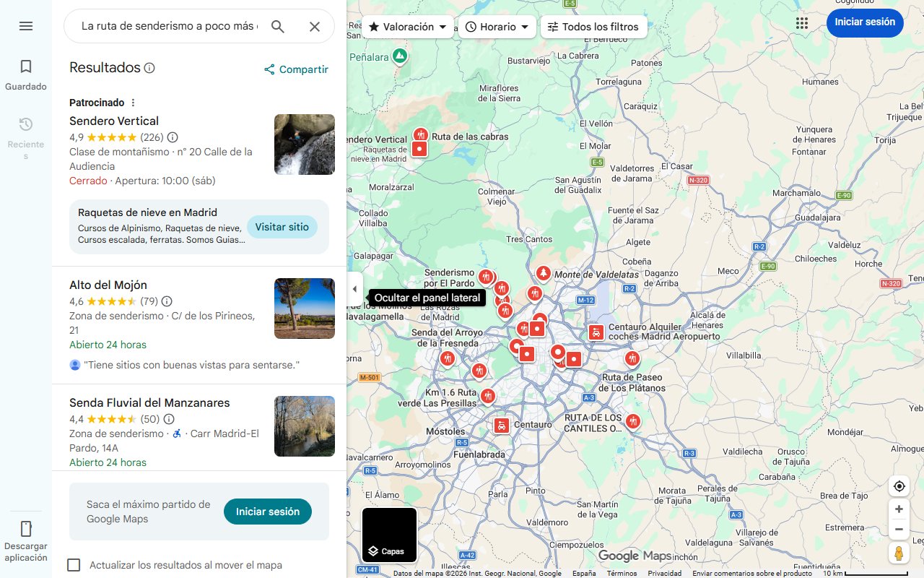Enable Actualizar los resultados al mover el mapa

click(74, 565)
